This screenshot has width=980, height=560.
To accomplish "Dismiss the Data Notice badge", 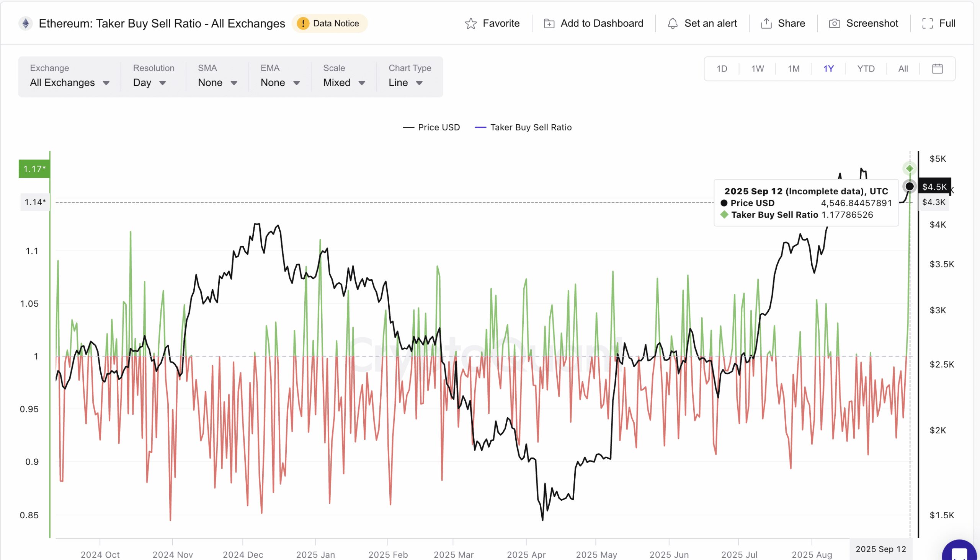I will 330,23.
